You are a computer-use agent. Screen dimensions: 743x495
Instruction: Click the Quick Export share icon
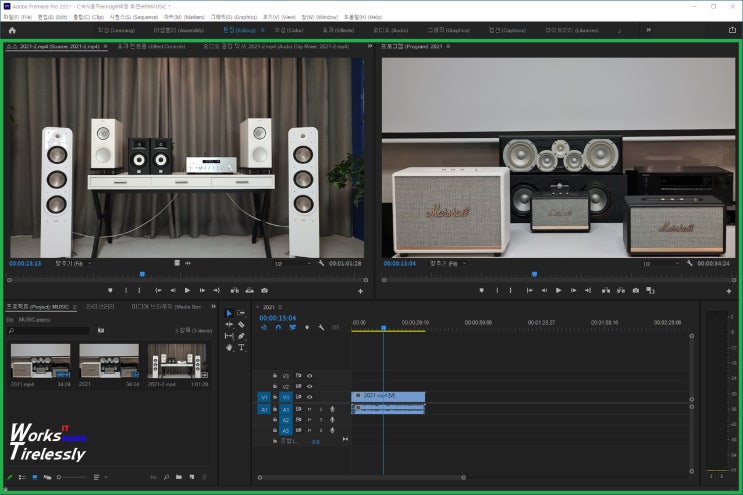click(x=732, y=30)
